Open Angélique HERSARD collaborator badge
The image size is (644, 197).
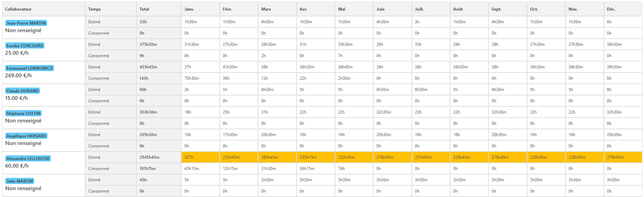[x=26, y=136]
